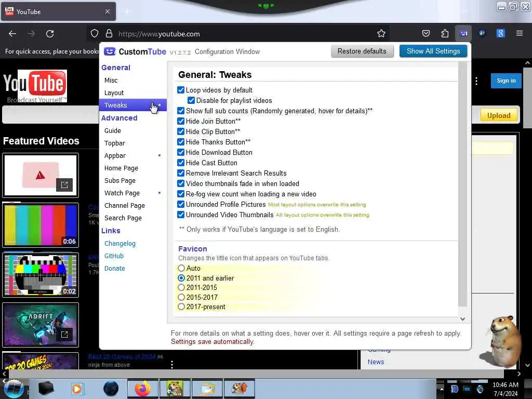Open the Topbar settings section

pyautogui.click(x=132, y=143)
